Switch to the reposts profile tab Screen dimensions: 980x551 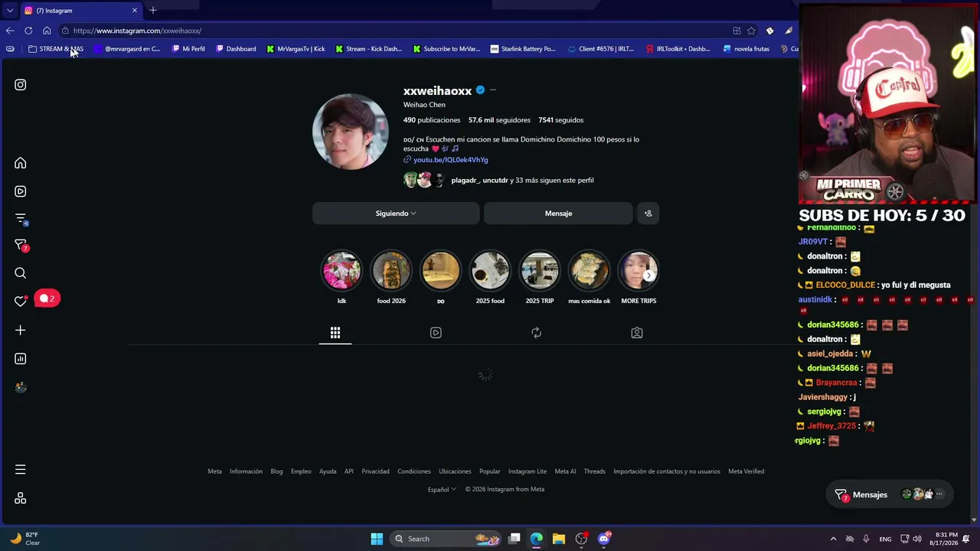pyautogui.click(x=536, y=333)
